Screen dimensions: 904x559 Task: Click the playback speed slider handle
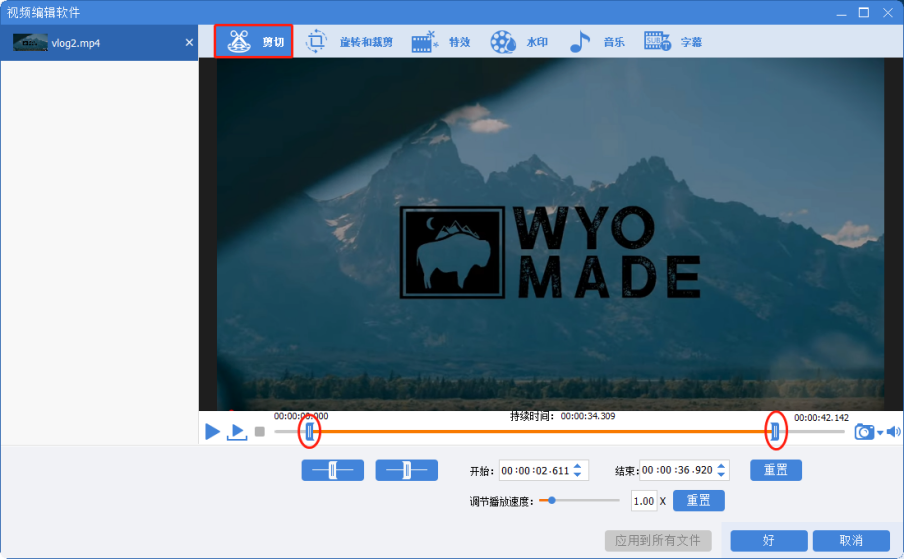point(549,500)
